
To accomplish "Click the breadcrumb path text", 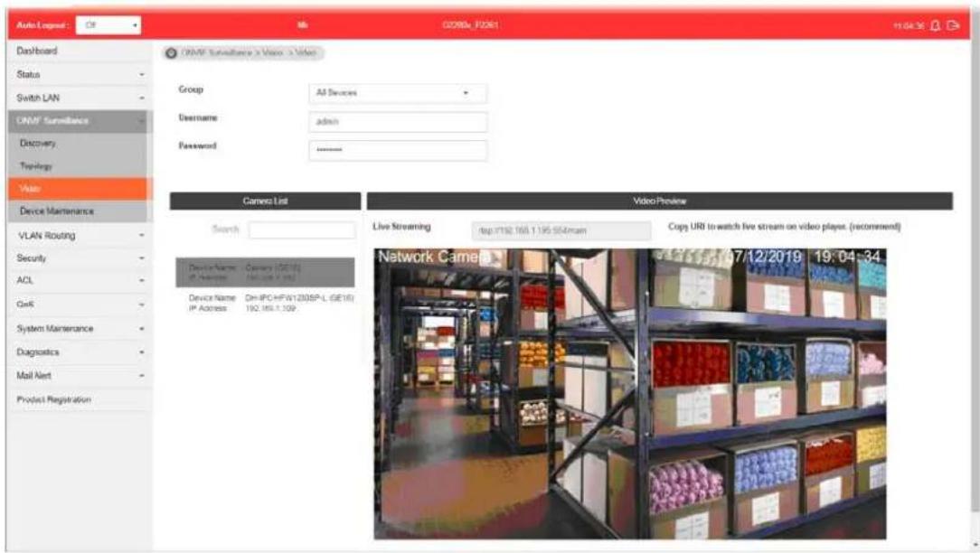I will [249, 53].
